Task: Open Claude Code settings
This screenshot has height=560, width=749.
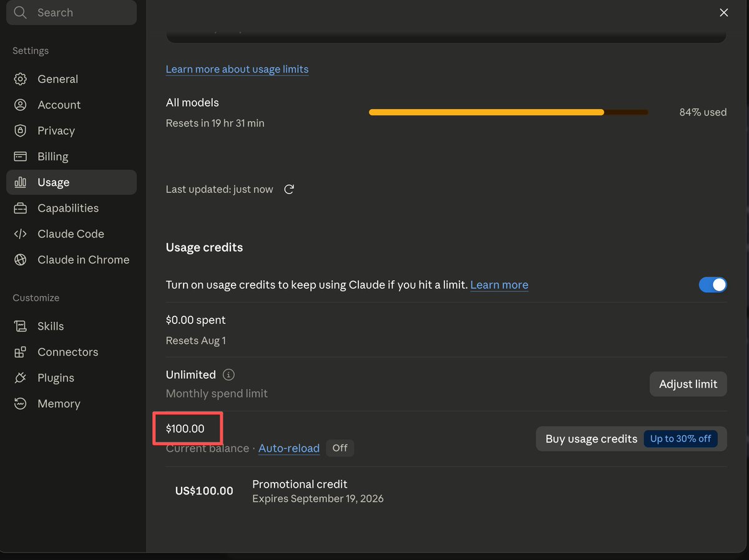Action: coord(71,234)
